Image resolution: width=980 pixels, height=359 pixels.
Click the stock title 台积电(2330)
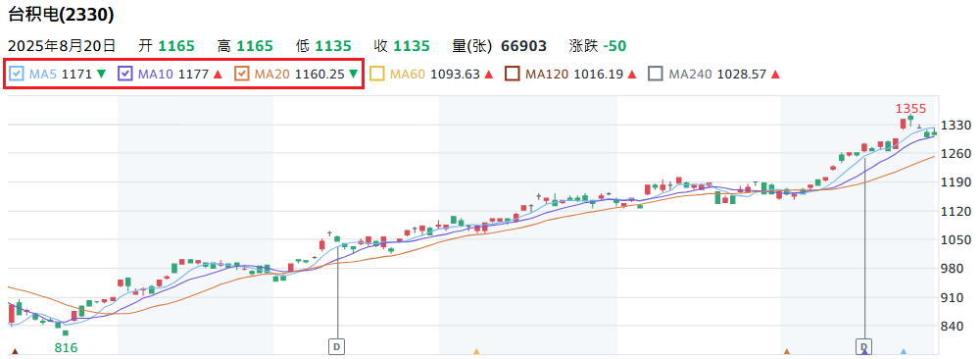tap(61, 15)
